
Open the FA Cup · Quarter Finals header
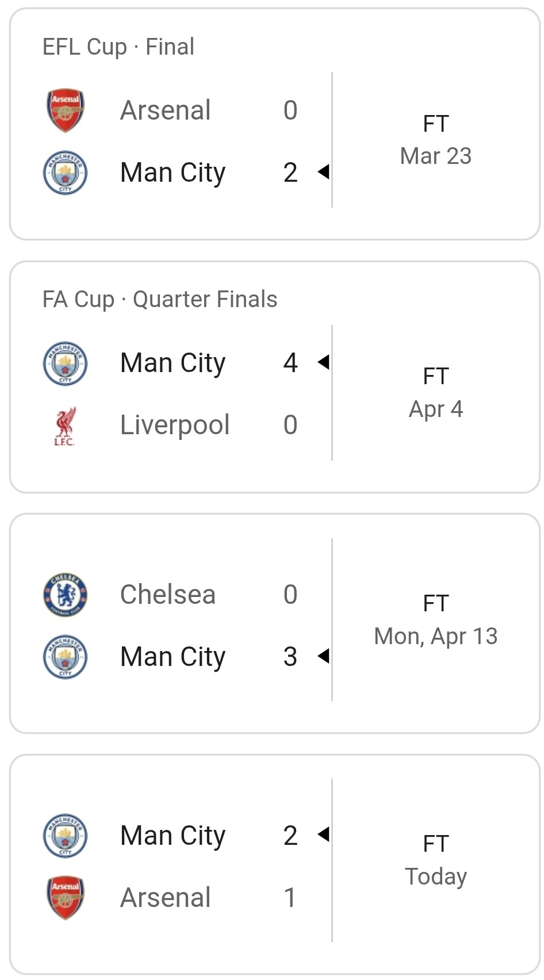(x=160, y=300)
